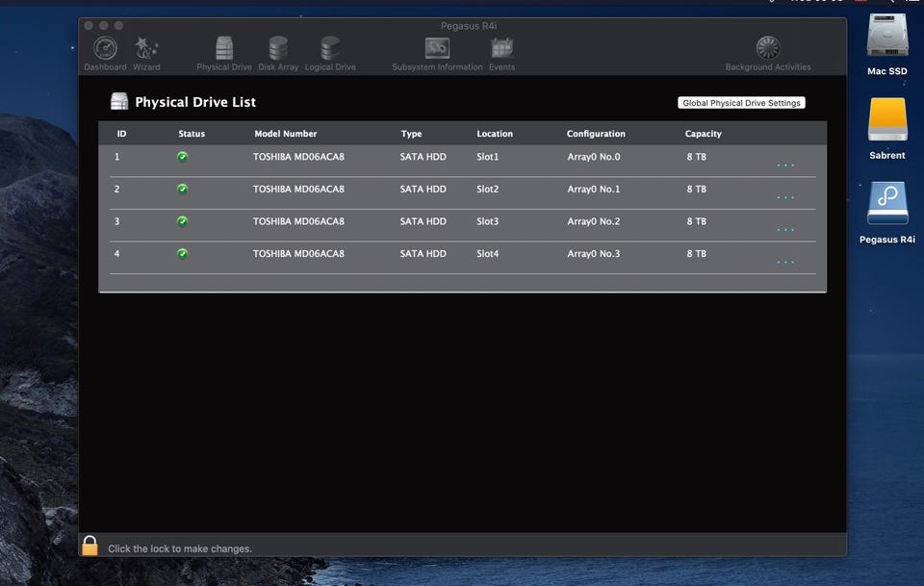This screenshot has height=586, width=924.
Task: Select the Pegasus R4i desktop volume
Action: click(886, 205)
